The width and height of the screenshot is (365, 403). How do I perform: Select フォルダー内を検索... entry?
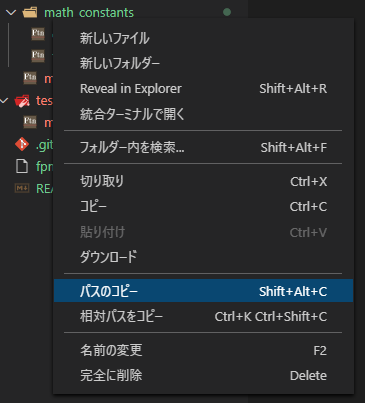coord(203,147)
